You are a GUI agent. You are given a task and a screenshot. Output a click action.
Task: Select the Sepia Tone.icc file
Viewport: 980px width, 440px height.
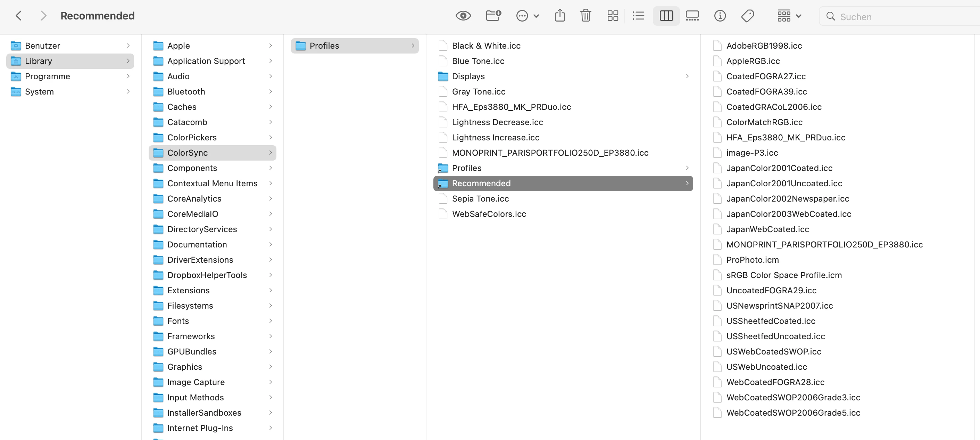480,199
